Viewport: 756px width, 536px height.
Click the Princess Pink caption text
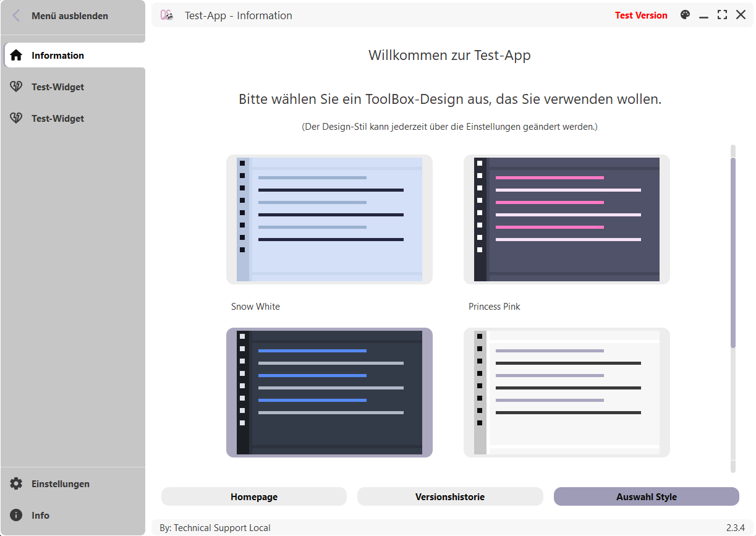click(x=495, y=307)
